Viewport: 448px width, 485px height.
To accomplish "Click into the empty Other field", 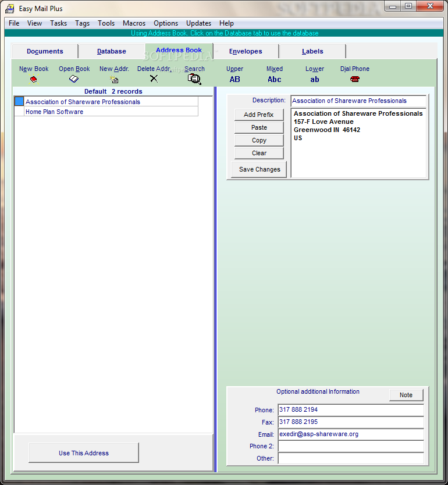I will coord(351,458).
